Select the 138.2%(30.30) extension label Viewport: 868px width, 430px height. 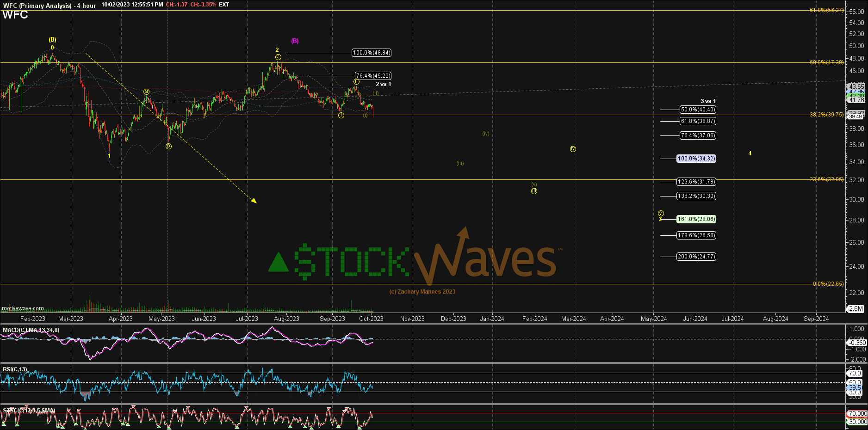coord(696,196)
